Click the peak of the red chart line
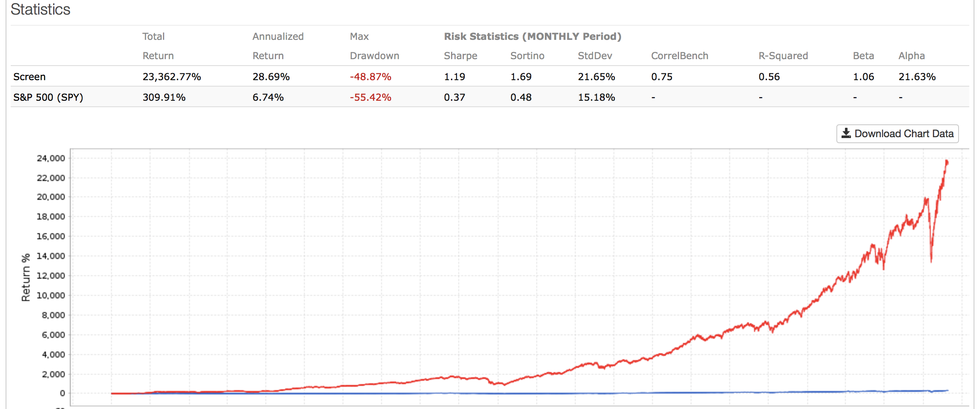Viewport: 980px width, 409px height. [947, 161]
